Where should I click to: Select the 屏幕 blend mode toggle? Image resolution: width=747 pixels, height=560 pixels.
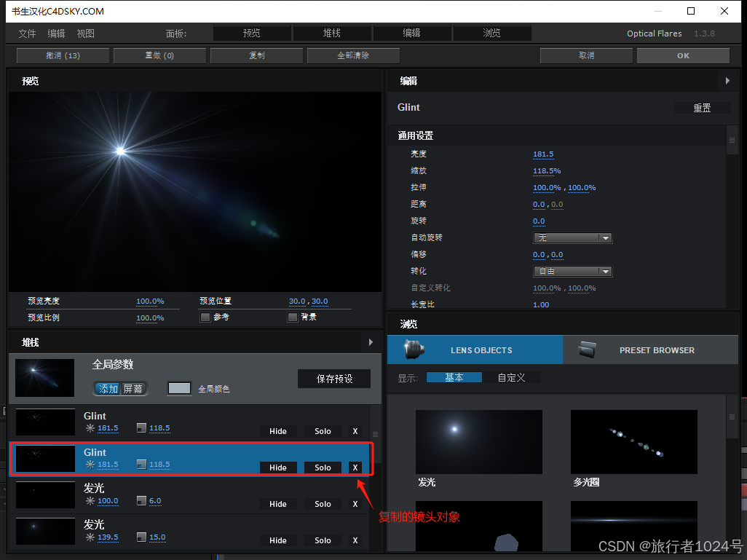(133, 389)
